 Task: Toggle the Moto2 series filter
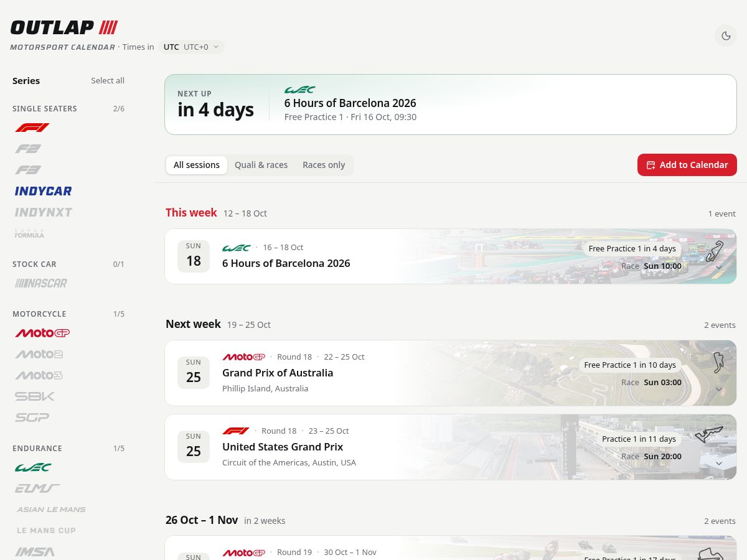pos(39,354)
